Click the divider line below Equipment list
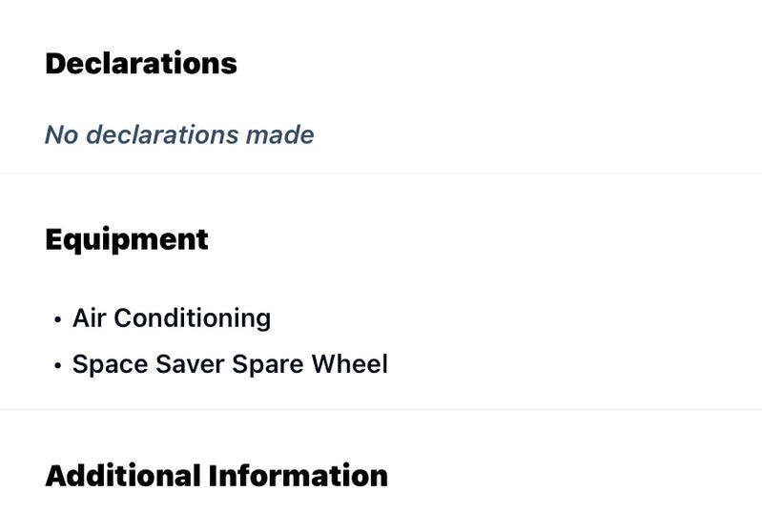This screenshot has width=762, height=532. (381, 410)
